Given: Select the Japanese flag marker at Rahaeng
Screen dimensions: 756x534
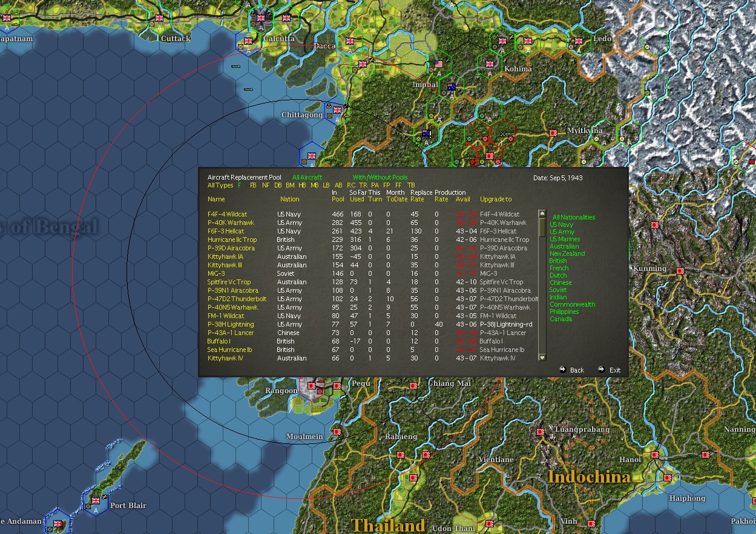Looking at the screenshot, I should pos(400,454).
